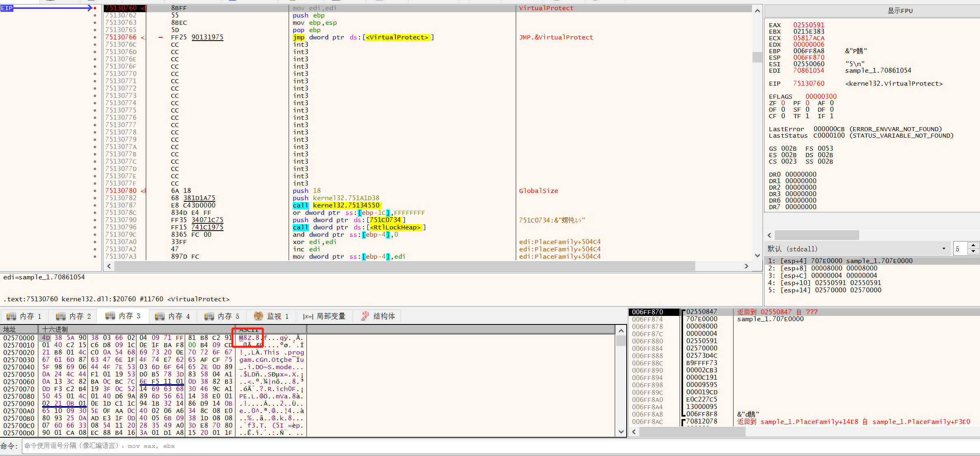Toggle breakpoint bullet at address 75130796
980x456 pixels.
[95, 227]
